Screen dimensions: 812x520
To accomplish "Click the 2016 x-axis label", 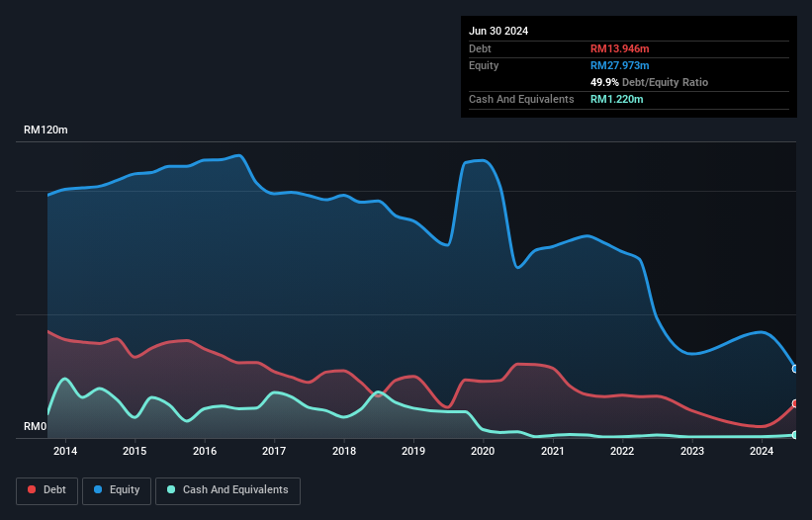I will 205,451.
